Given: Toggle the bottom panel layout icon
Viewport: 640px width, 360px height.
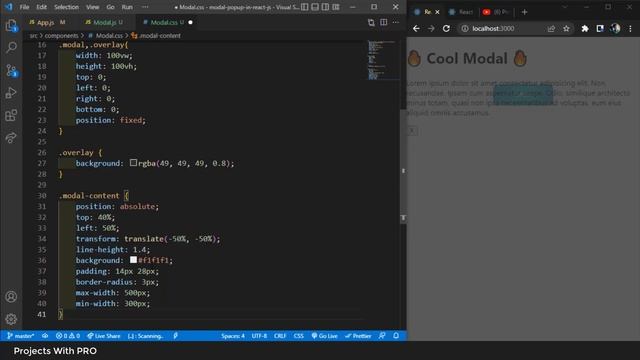Looking at the screenshot, I should pos(315,7).
